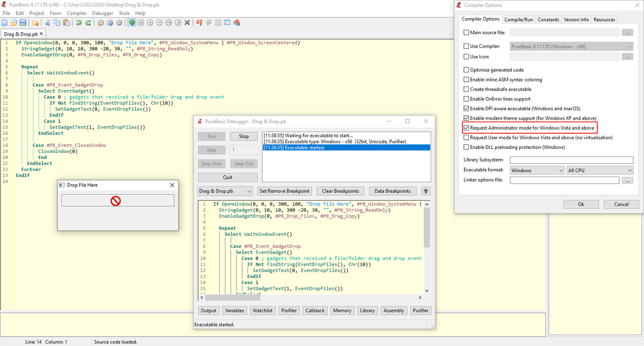The height and width of the screenshot is (346, 644).
Task: Click the Stop button in Debugger
Action: 244,136
